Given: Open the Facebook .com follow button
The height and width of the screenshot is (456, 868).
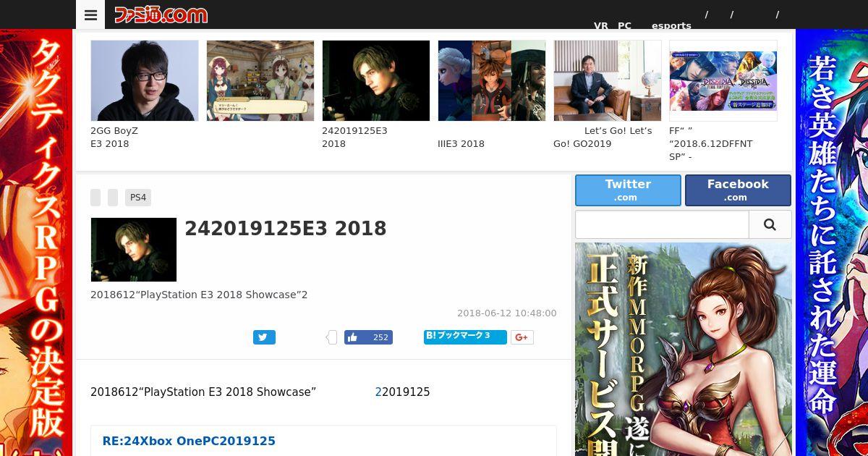Looking at the screenshot, I should click(738, 190).
